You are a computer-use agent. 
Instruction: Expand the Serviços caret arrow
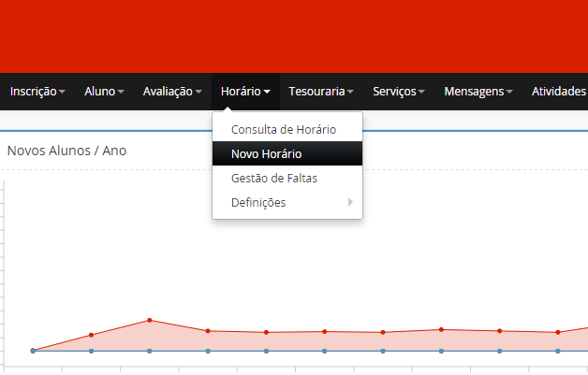click(422, 93)
